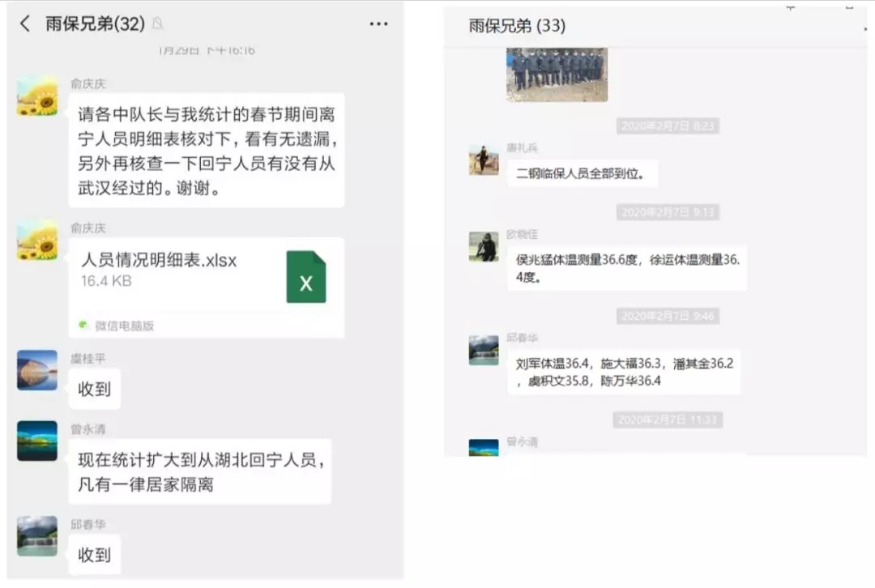Click 曾永清's avatar in left chat
This screenshot has width=875, height=588.
click(37, 441)
